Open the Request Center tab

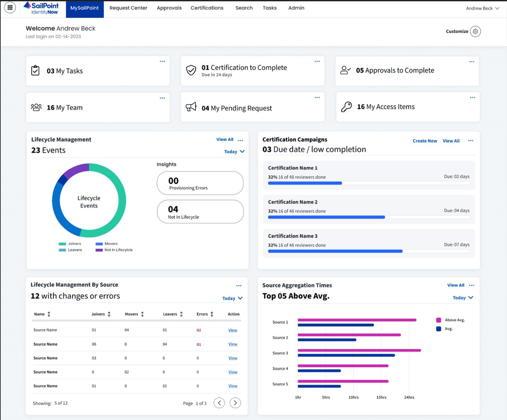pos(128,8)
